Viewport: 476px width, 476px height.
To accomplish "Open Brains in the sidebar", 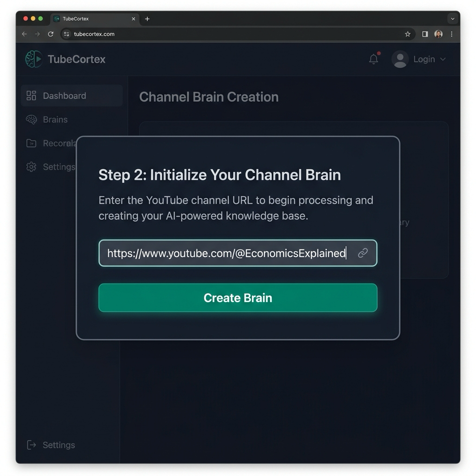I will [x=55, y=119].
